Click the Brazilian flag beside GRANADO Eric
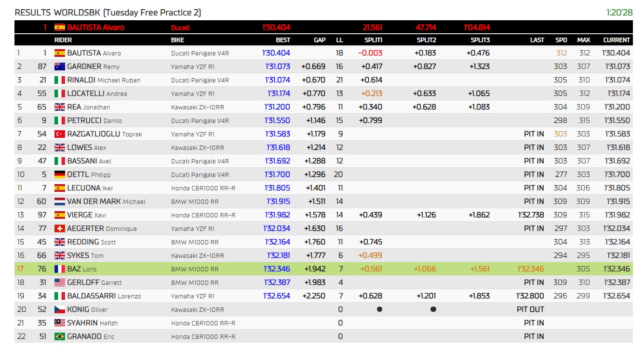 [60, 336]
